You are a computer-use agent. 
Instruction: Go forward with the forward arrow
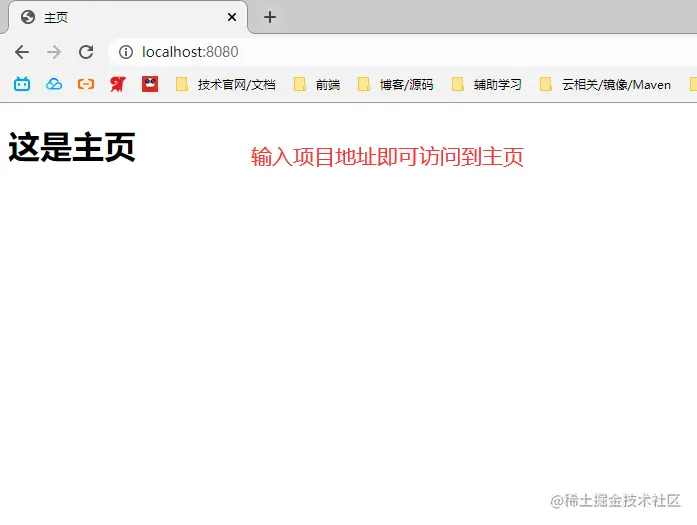[54, 52]
